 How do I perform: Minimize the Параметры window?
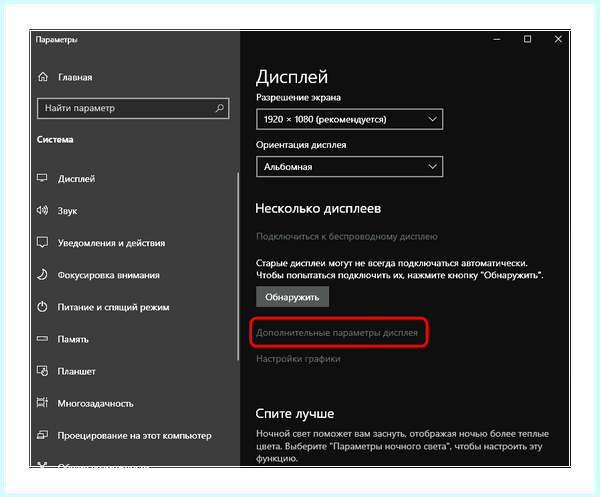(x=497, y=39)
